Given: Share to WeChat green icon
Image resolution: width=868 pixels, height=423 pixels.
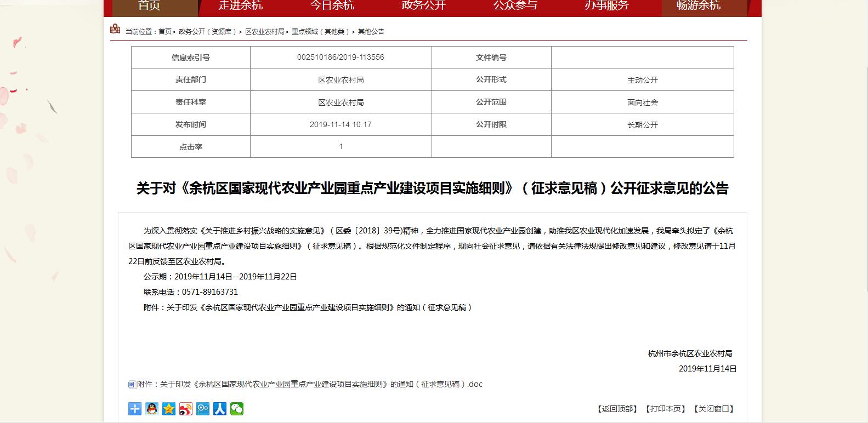Looking at the screenshot, I should (x=237, y=409).
